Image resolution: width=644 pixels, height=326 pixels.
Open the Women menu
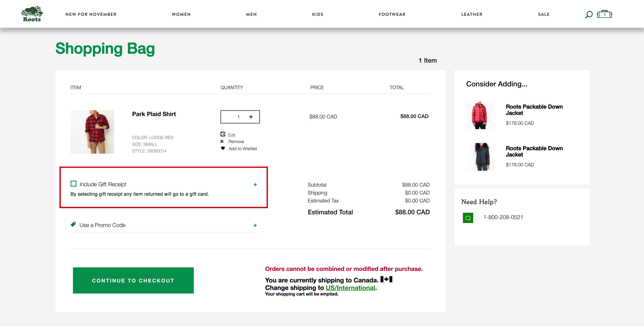181,14
